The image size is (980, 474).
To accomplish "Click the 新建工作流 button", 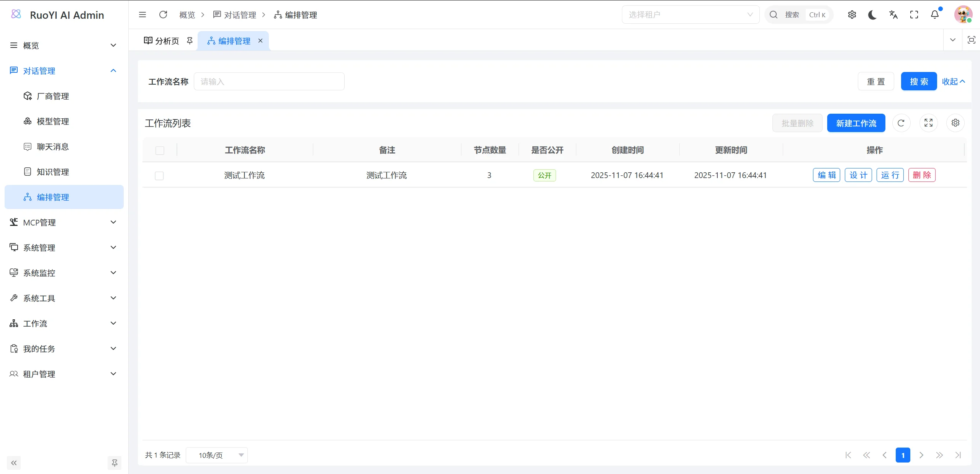I will coord(856,123).
